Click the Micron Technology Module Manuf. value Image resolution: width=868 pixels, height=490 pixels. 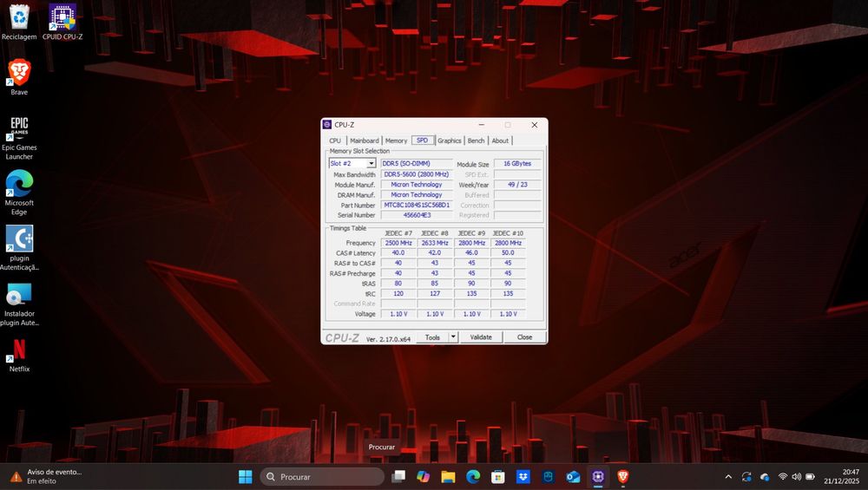coord(417,185)
